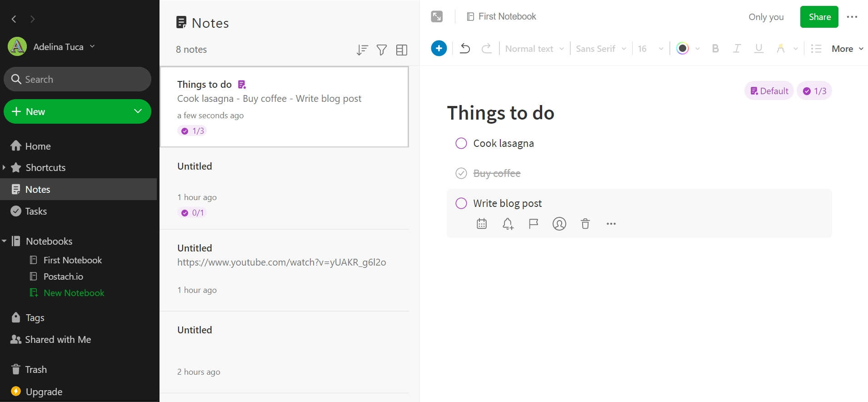Open the Things to do note card
868x402 pixels.
coord(284,107)
